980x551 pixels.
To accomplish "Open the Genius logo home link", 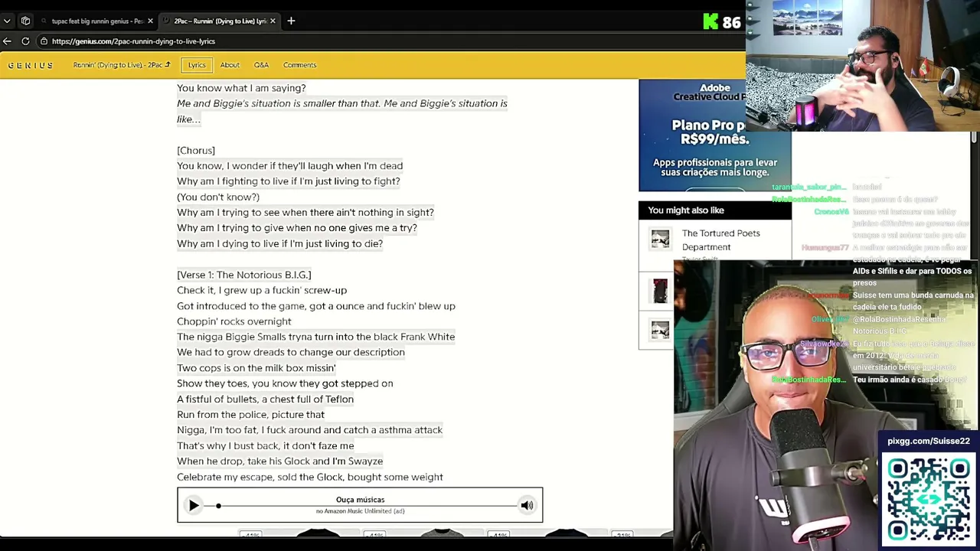I will (31, 65).
